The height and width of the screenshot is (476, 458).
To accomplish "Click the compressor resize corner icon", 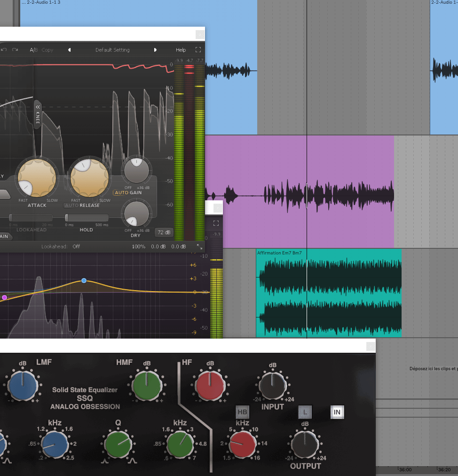I will click(x=199, y=246).
